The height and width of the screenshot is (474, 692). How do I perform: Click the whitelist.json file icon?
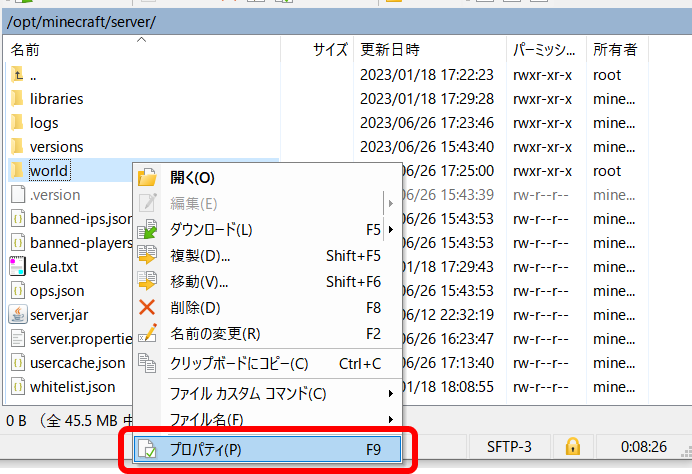click(x=18, y=387)
